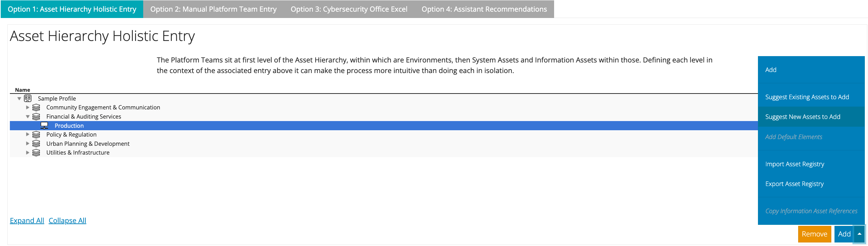This screenshot has height=246, width=868.
Task: Click the Sample Profile grid icon
Action: [x=28, y=98]
